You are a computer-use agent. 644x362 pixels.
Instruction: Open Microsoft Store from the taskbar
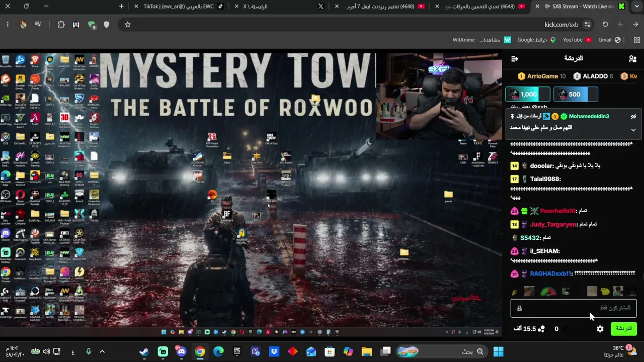tap(330, 351)
